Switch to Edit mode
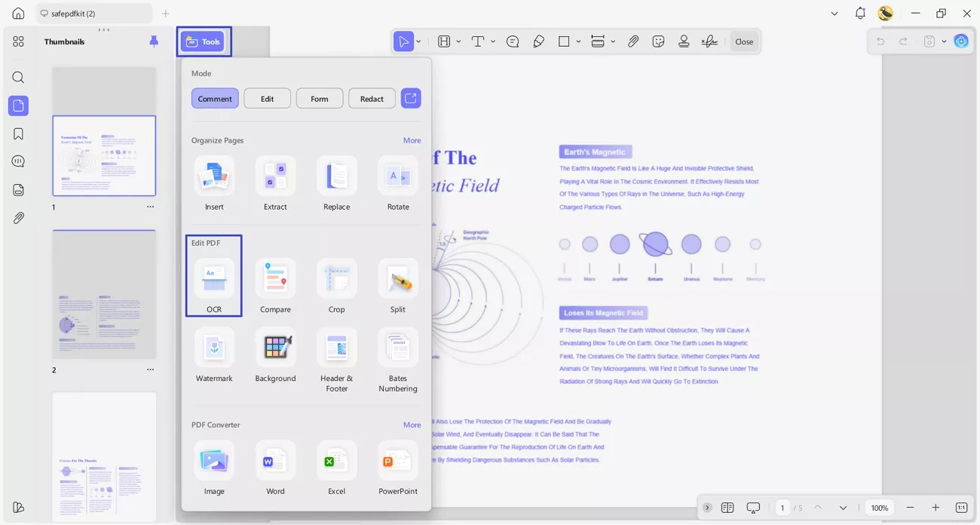Screen dimensions: 980x525 tap(267, 99)
